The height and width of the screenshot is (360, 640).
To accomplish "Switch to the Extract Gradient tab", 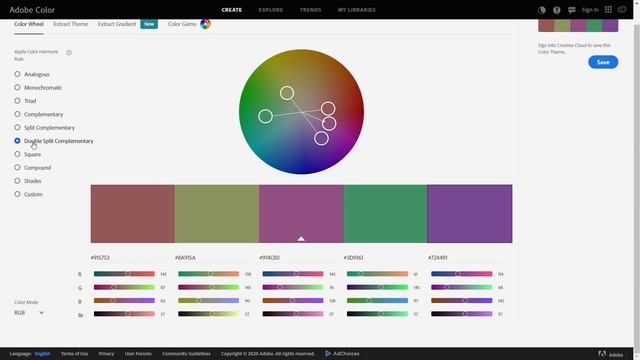I will coord(117,24).
